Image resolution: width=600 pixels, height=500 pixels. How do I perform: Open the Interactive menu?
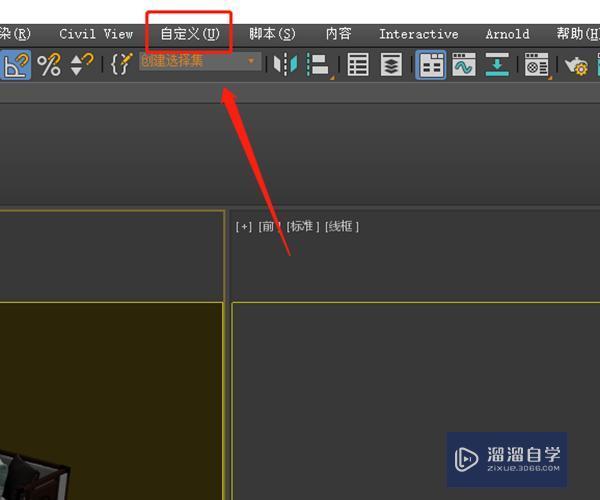(x=419, y=34)
